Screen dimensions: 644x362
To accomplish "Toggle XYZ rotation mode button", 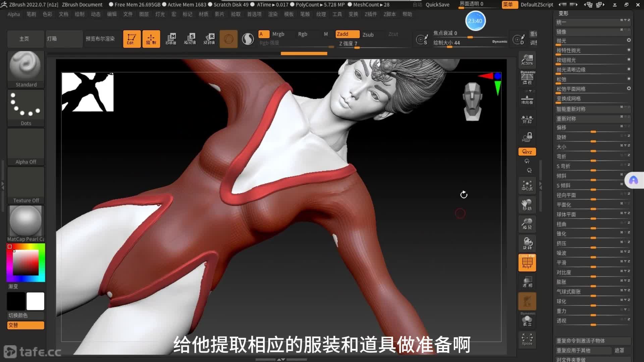I will [x=527, y=152].
